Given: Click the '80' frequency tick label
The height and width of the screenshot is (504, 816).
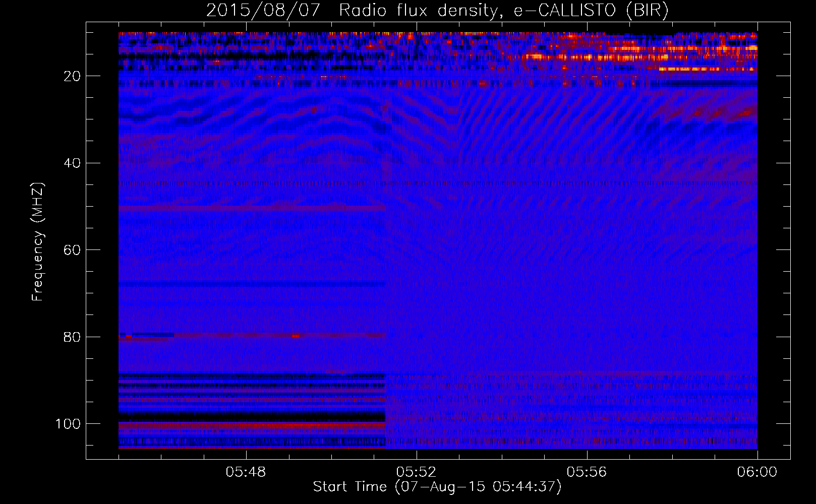Looking at the screenshot, I should (x=73, y=337).
